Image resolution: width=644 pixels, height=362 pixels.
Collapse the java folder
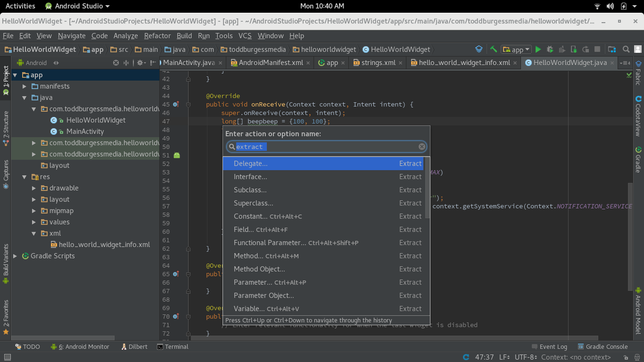(25, 98)
